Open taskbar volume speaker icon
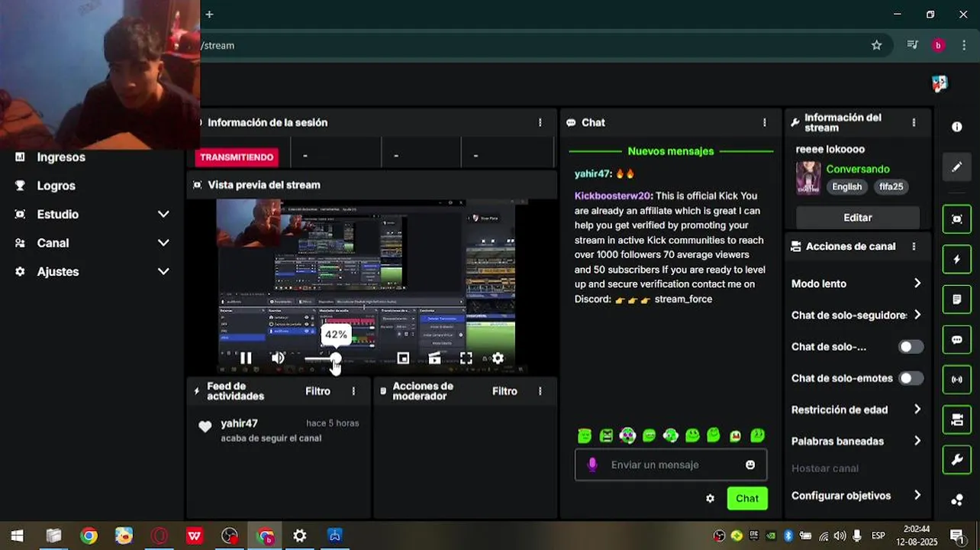The width and height of the screenshot is (980, 550). [x=840, y=535]
